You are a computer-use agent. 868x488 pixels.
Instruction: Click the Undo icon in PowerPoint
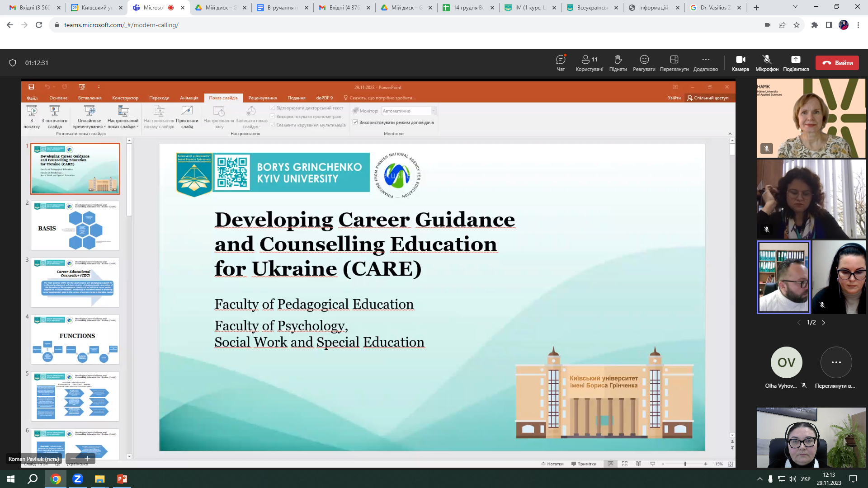click(47, 87)
